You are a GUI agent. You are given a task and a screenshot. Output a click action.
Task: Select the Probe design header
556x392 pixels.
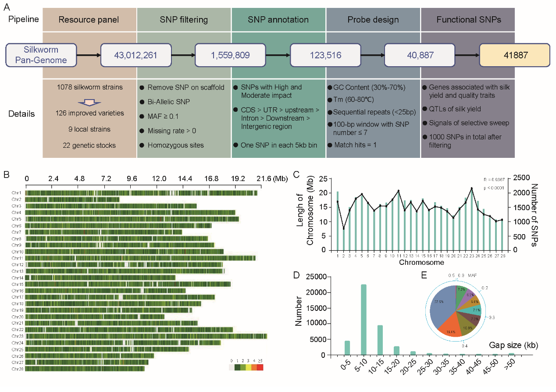point(373,20)
